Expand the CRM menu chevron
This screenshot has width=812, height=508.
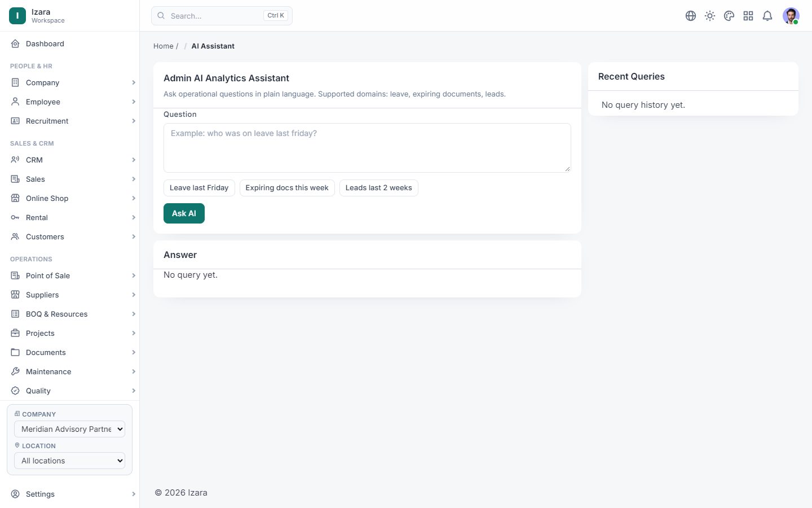pos(134,160)
